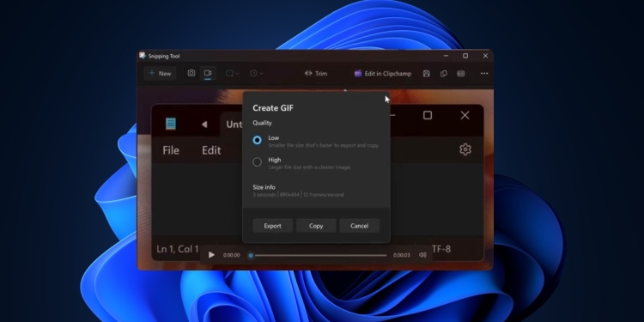Open Edit in Clipchamp

coord(383,74)
